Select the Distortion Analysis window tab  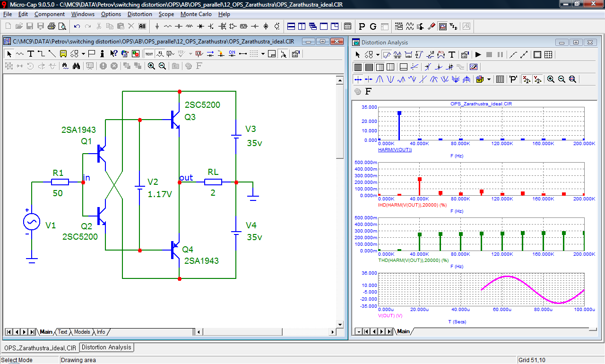107,347
